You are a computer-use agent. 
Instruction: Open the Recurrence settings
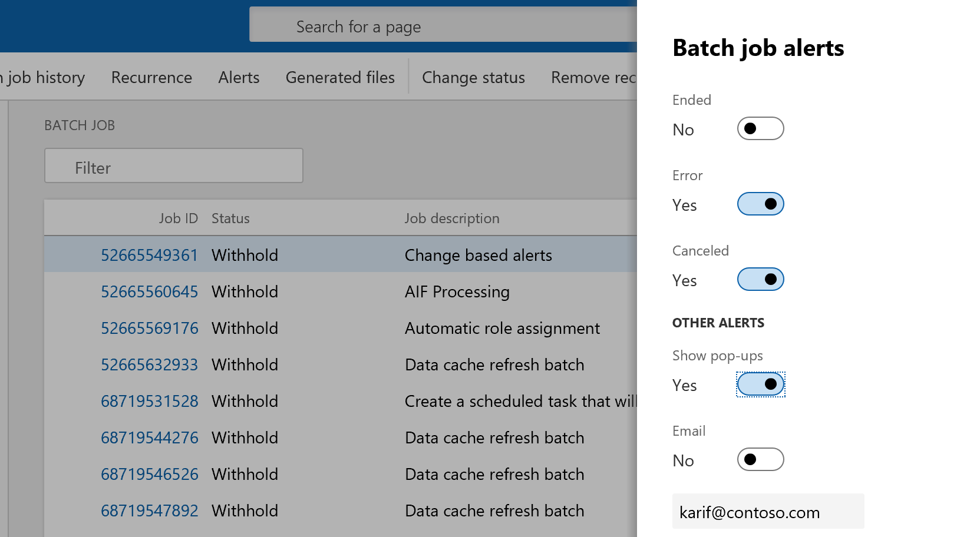151,77
